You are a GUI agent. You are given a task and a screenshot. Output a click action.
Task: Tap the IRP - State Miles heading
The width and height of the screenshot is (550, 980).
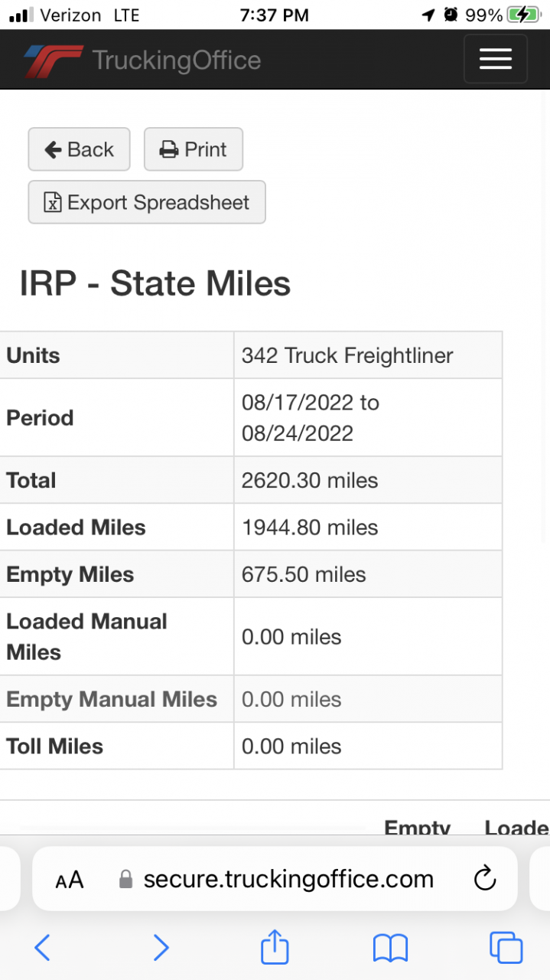(x=155, y=283)
